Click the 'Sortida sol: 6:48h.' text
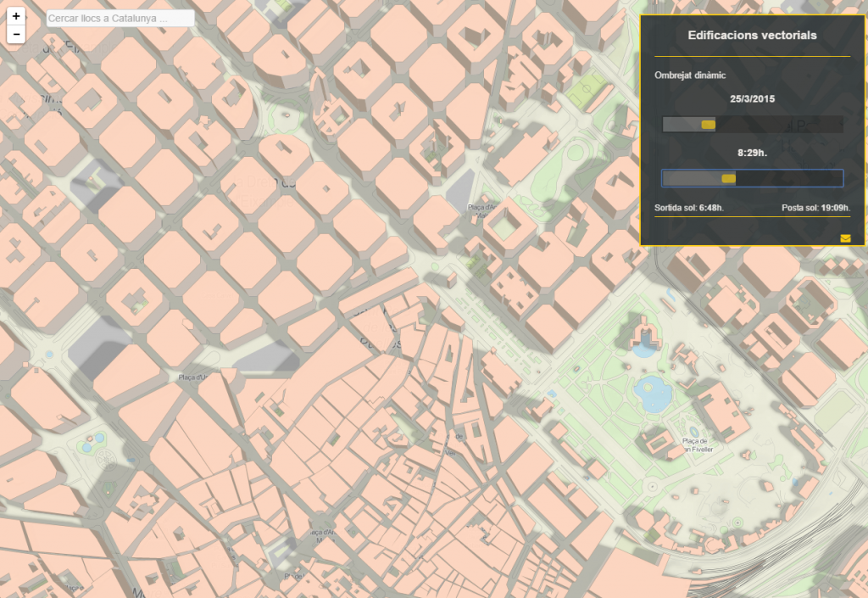This screenshot has width=868, height=598. pos(688,208)
